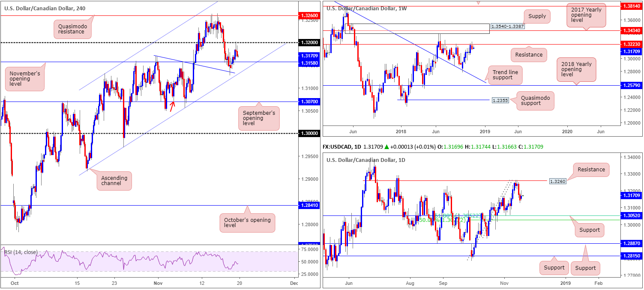Select the 'Ascending channel' callout
The image size is (644, 290).
(x=115, y=181)
